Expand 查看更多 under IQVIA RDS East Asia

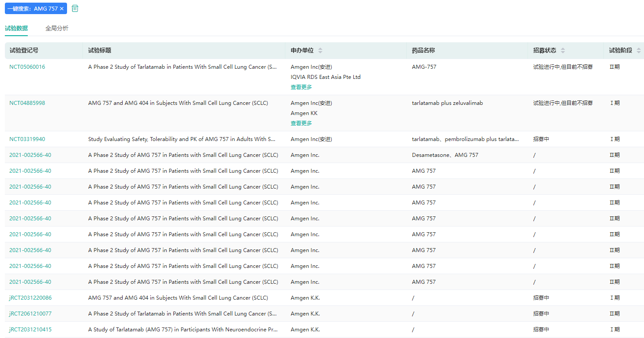301,87
